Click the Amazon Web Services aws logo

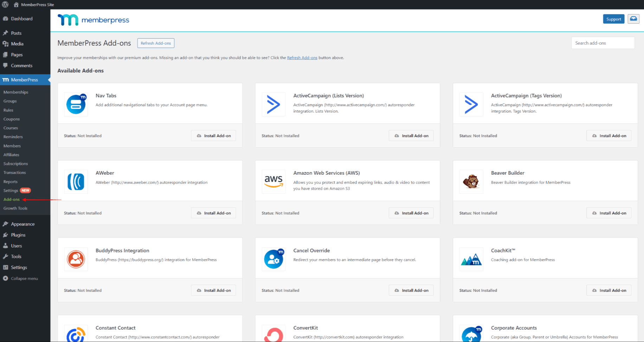tap(273, 182)
